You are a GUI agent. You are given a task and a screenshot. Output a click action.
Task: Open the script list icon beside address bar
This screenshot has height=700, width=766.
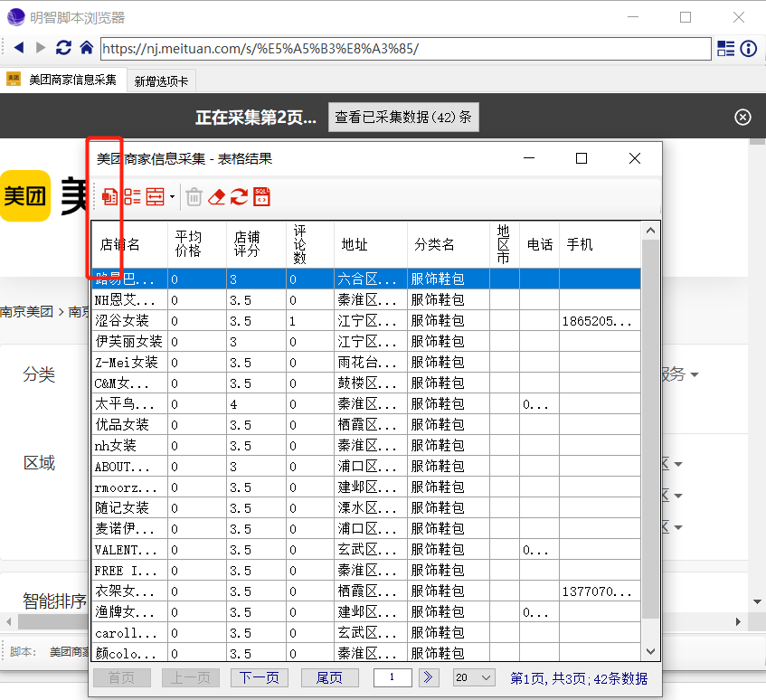click(x=725, y=48)
